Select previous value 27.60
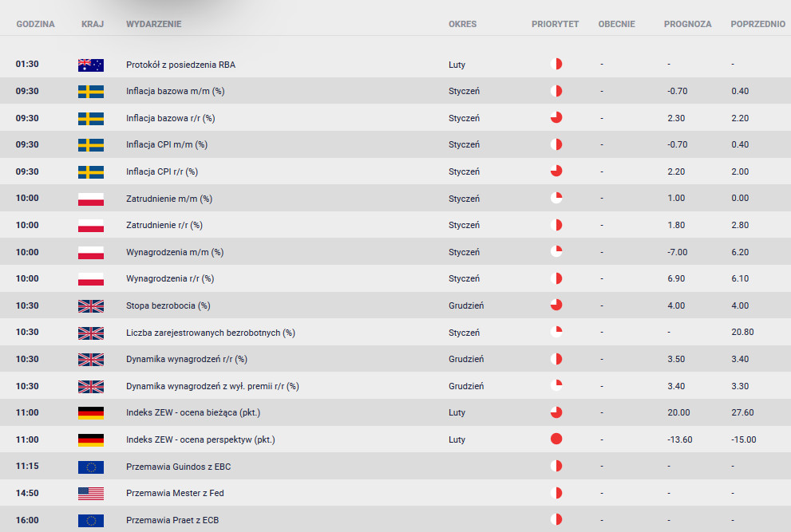 (x=742, y=412)
